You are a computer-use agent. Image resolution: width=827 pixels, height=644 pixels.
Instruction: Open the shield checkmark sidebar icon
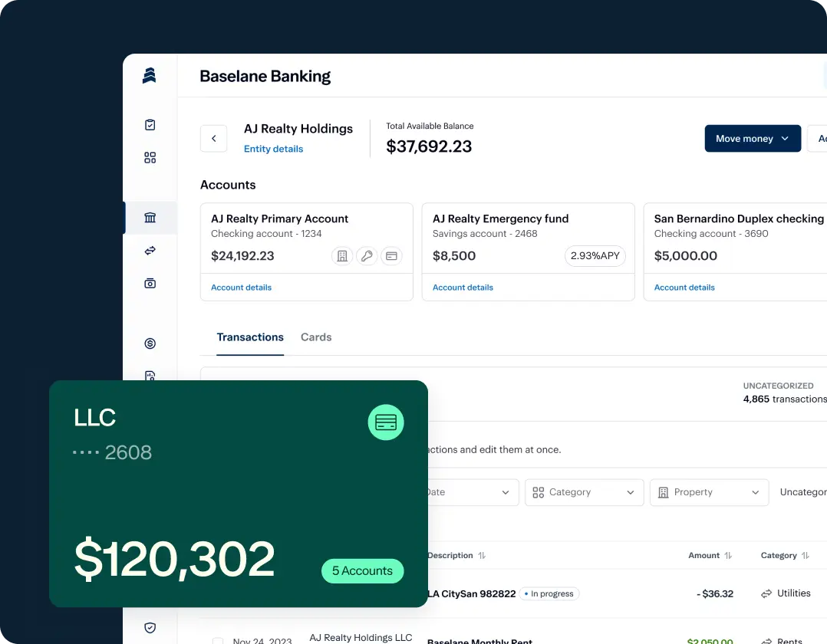(x=150, y=628)
